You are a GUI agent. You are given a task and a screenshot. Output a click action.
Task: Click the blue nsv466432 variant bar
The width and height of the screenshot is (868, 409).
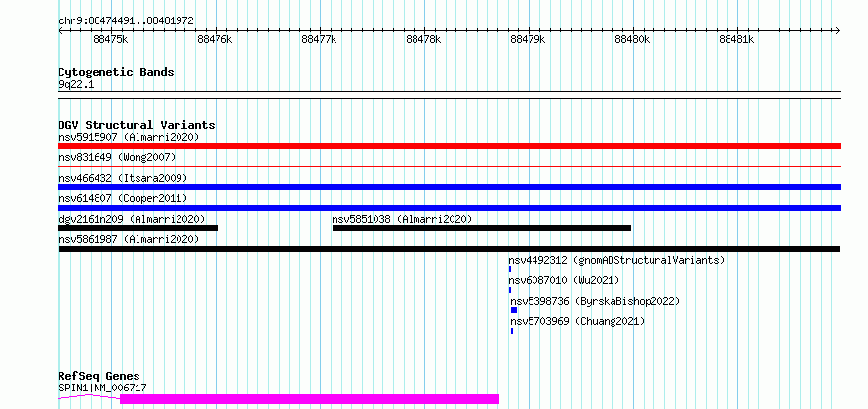tap(449, 187)
